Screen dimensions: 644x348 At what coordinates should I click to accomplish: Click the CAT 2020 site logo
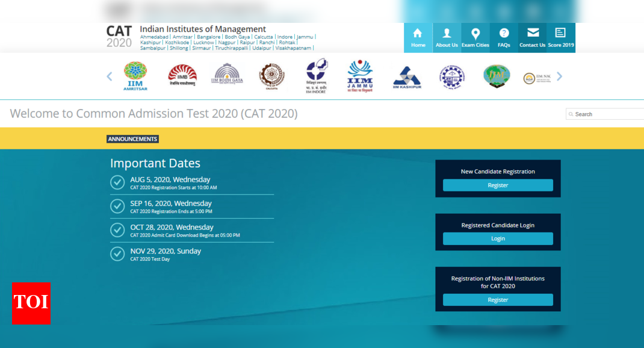tap(119, 37)
